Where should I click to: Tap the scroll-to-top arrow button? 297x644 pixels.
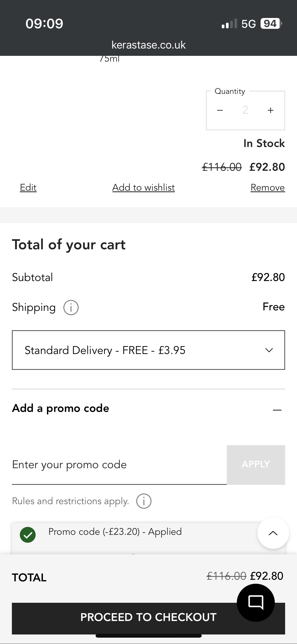(x=273, y=533)
